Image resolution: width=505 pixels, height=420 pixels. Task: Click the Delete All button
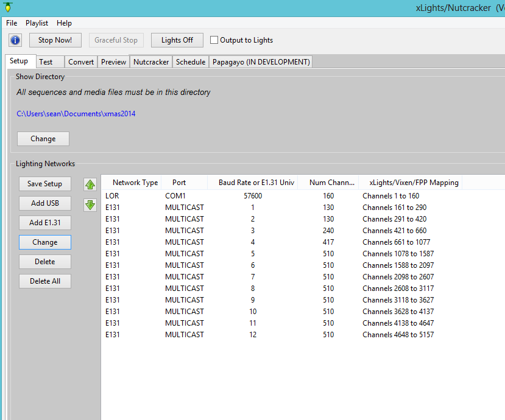(44, 281)
